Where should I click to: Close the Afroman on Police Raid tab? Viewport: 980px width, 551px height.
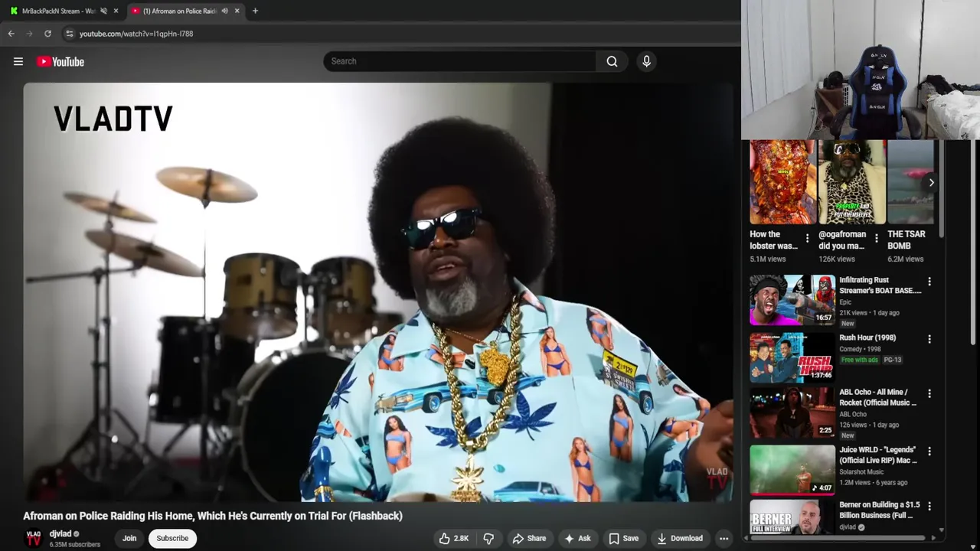(237, 11)
